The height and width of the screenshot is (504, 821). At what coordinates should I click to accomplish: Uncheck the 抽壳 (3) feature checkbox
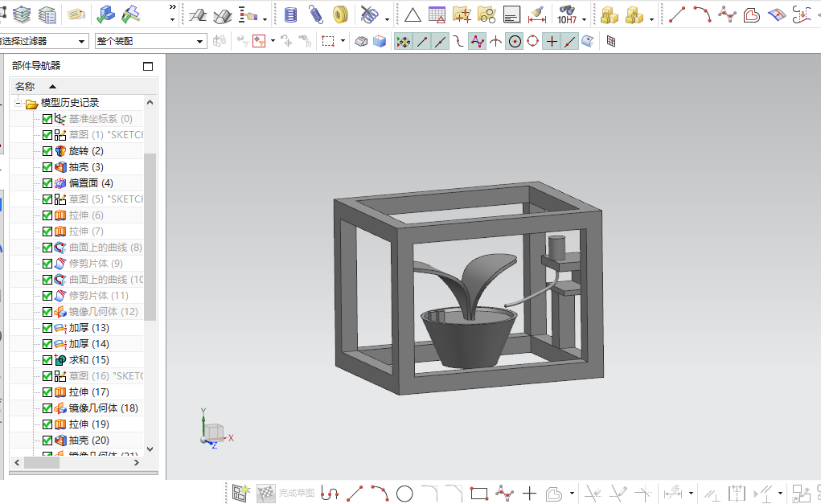(47, 167)
